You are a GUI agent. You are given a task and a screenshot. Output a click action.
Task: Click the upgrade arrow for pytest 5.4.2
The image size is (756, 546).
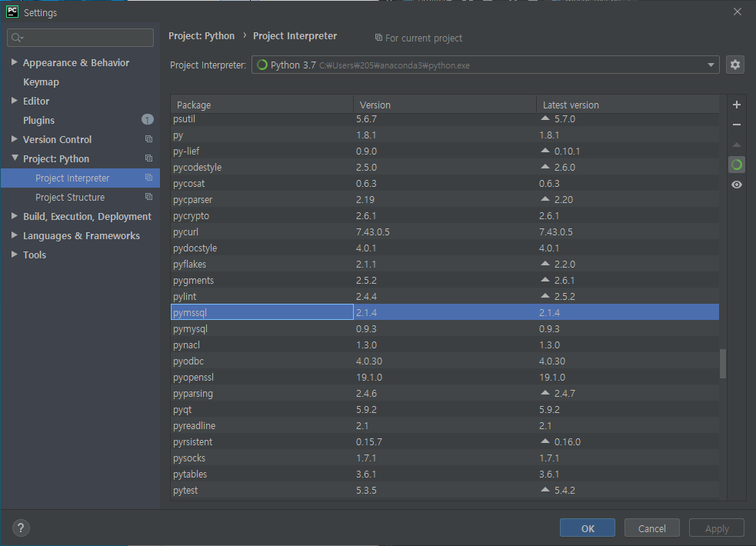545,489
